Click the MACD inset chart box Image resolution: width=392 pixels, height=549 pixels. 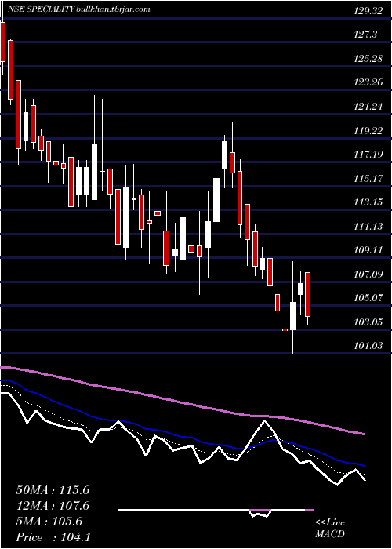tap(216, 510)
